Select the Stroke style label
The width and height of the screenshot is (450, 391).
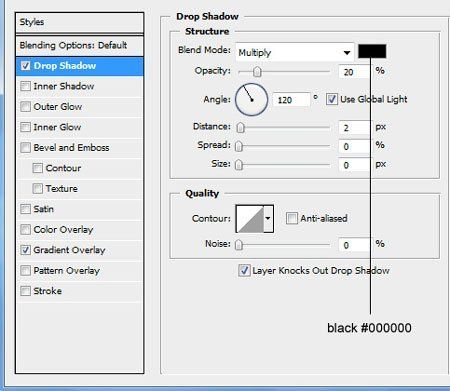tap(48, 291)
